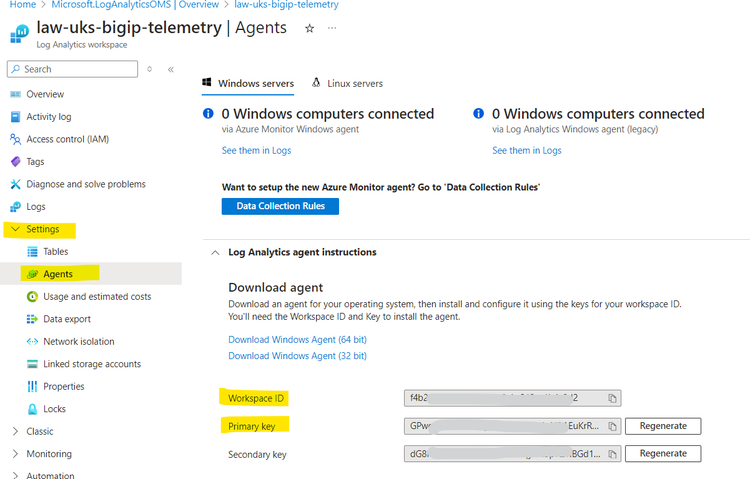The height and width of the screenshot is (479, 750).
Task: Open Network isolation settings
Action: click(78, 342)
